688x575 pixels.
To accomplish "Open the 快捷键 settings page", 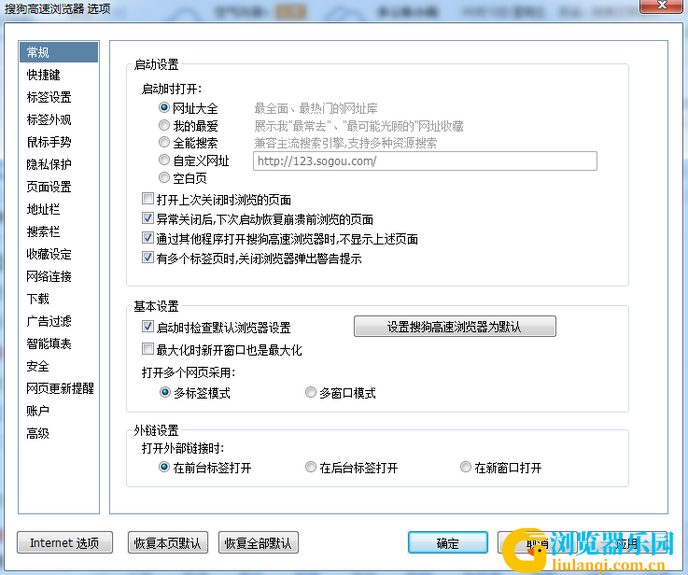I will [x=43, y=75].
